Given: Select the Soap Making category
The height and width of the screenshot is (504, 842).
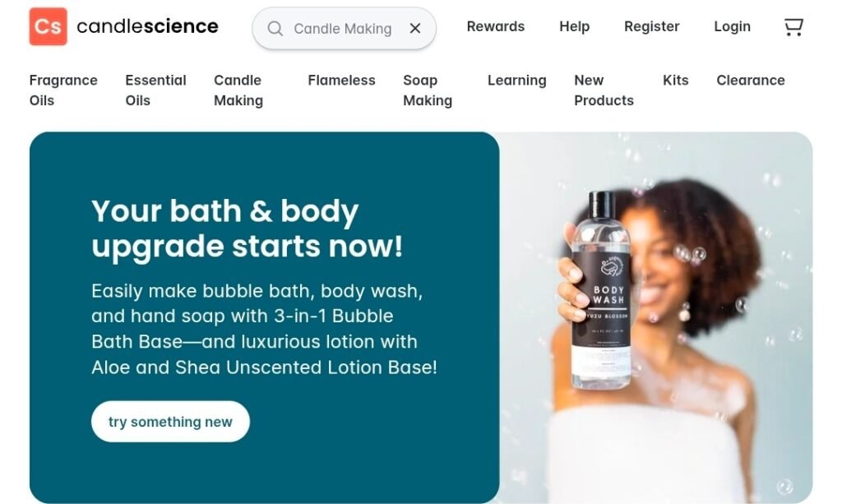Looking at the screenshot, I should pyautogui.click(x=428, y=90).
